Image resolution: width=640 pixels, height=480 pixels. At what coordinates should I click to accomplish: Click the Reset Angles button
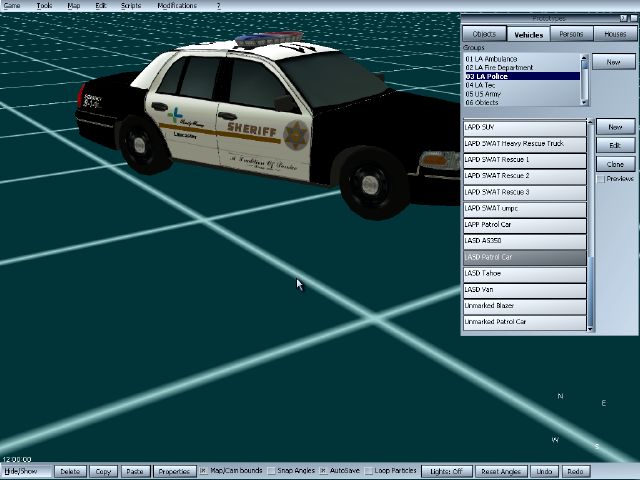coord(501,471)
